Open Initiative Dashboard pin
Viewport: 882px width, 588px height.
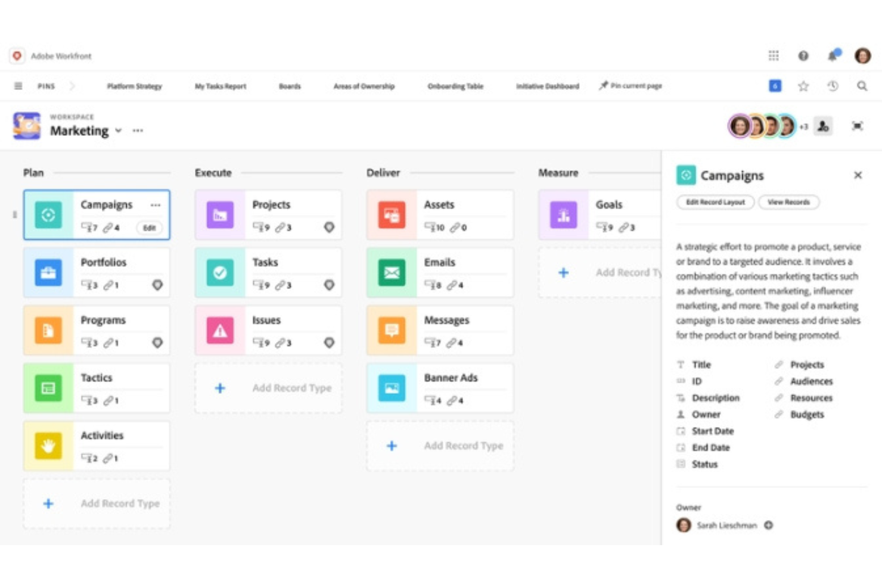coord(547,86)
